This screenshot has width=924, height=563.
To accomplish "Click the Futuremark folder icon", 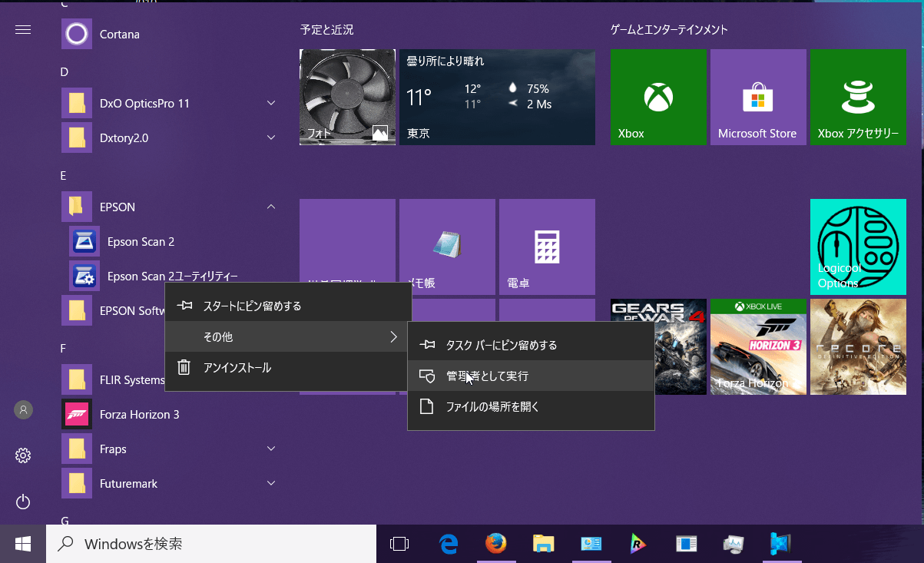I will (x=77, y=483).
